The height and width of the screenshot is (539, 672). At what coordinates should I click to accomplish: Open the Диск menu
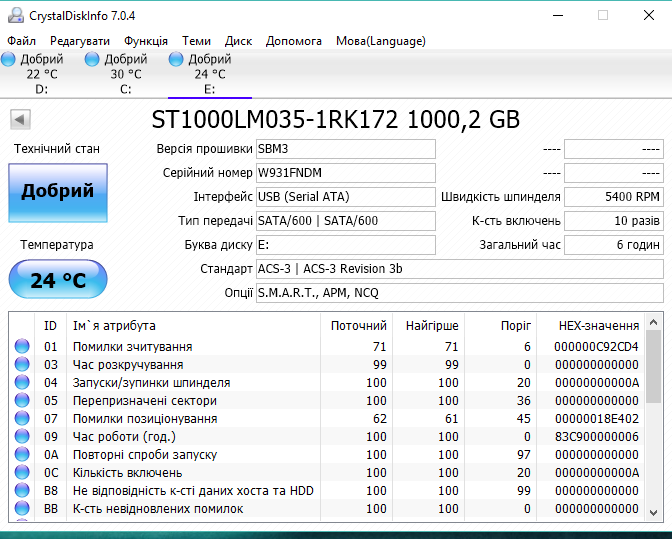pyautogui.click(x=238, y=41)
